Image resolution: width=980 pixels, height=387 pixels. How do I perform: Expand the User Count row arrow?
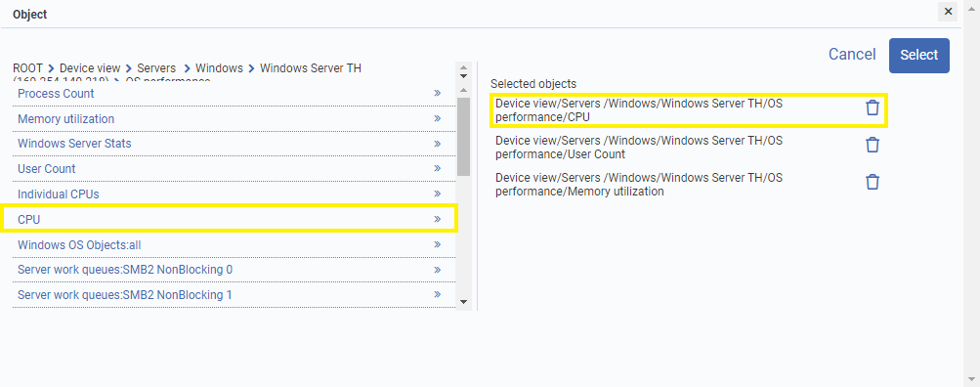[x=438, y=168]
